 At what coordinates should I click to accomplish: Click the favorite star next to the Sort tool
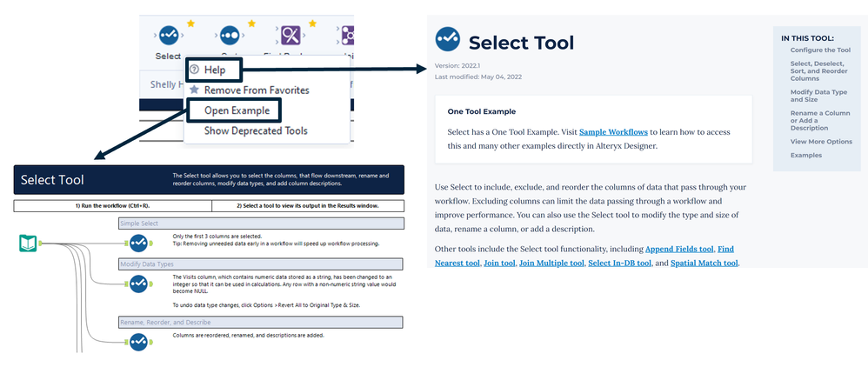tap(251, 23)
